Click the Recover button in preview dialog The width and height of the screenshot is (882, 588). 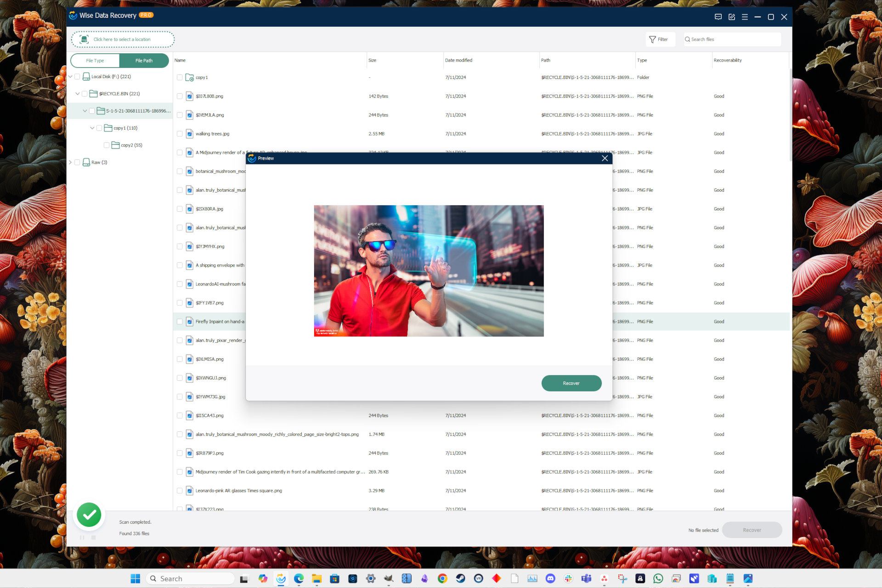570,383
